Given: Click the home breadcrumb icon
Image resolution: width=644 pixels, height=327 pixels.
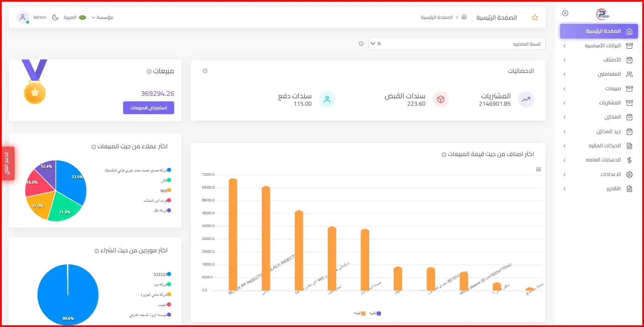Looking at the screenshot, I should [x=464, y=17].
